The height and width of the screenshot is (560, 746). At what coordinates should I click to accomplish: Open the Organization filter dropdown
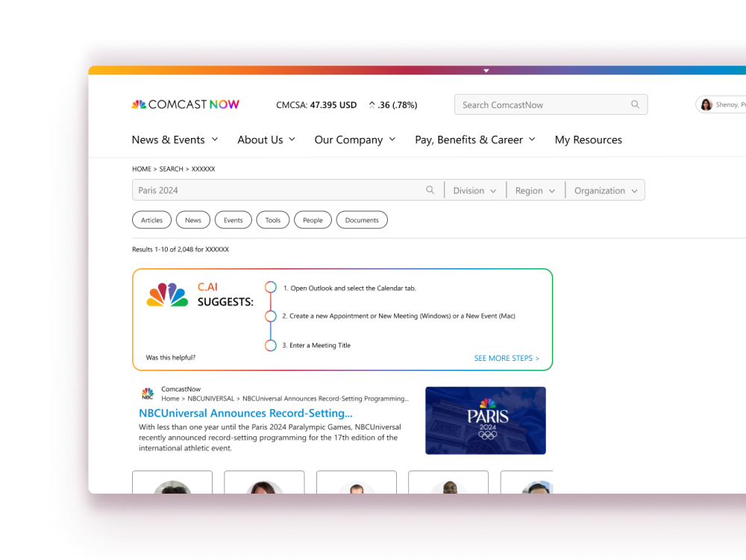[606, 190]
